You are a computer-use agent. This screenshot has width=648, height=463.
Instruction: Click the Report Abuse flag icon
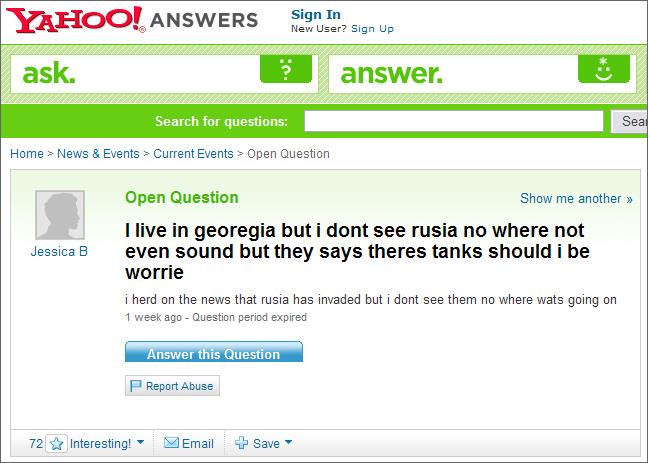pyautogui.click(x=136, y=386)
